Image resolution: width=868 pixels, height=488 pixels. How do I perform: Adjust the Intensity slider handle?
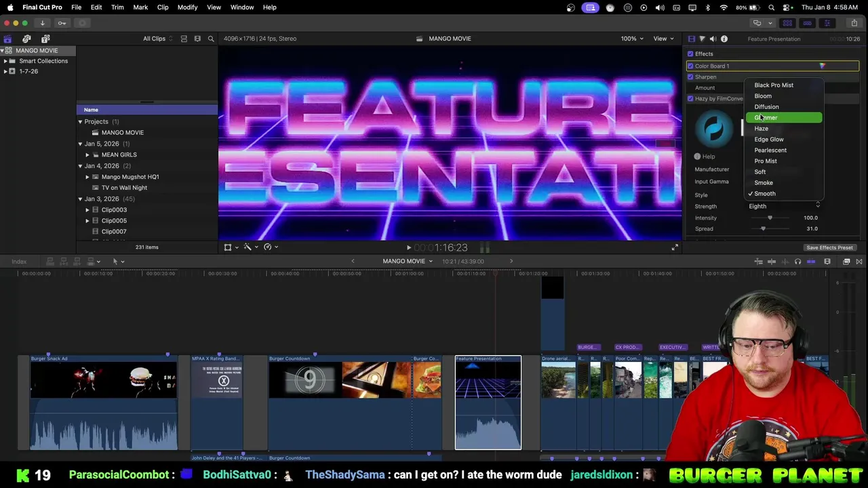[x=770, y=218]
